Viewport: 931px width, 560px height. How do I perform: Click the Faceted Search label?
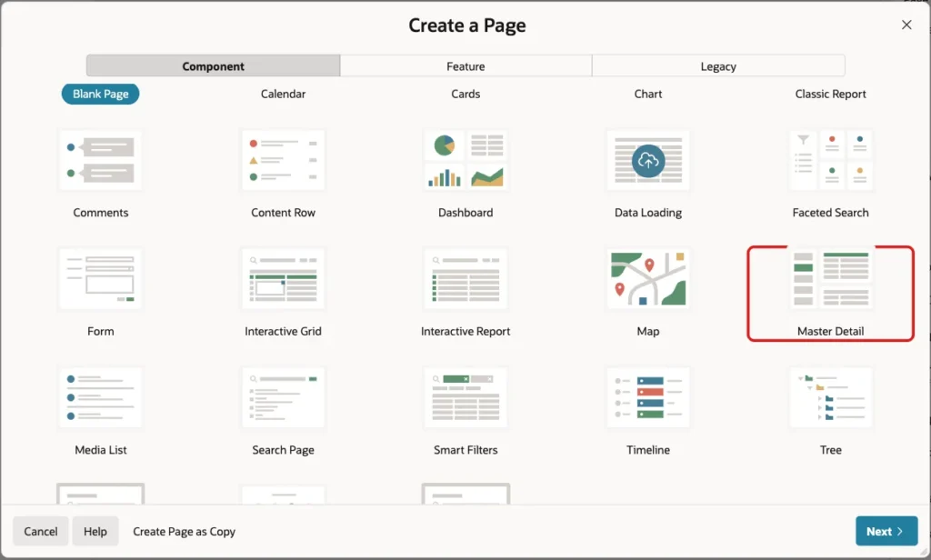[831, 213]
